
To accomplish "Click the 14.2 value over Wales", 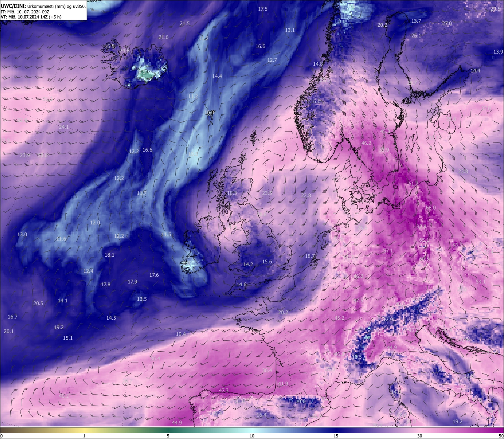I will (248, 264).
